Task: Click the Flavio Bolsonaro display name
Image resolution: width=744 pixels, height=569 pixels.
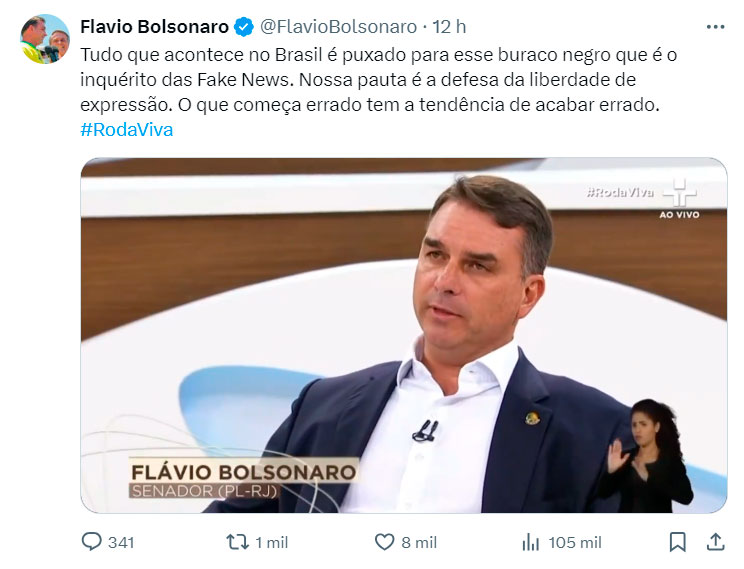Action: click(154, 27)
